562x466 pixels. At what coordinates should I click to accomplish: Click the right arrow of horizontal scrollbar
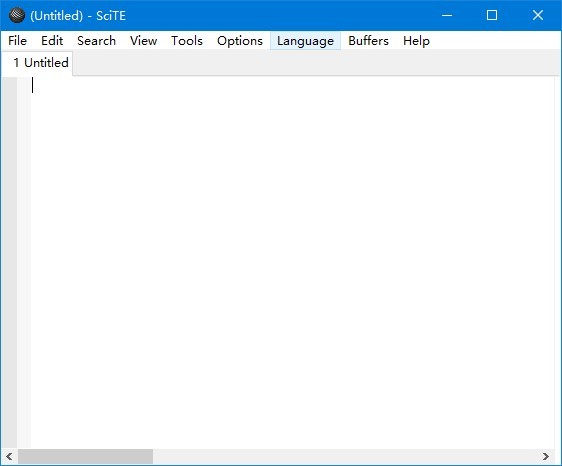[546, 456]
